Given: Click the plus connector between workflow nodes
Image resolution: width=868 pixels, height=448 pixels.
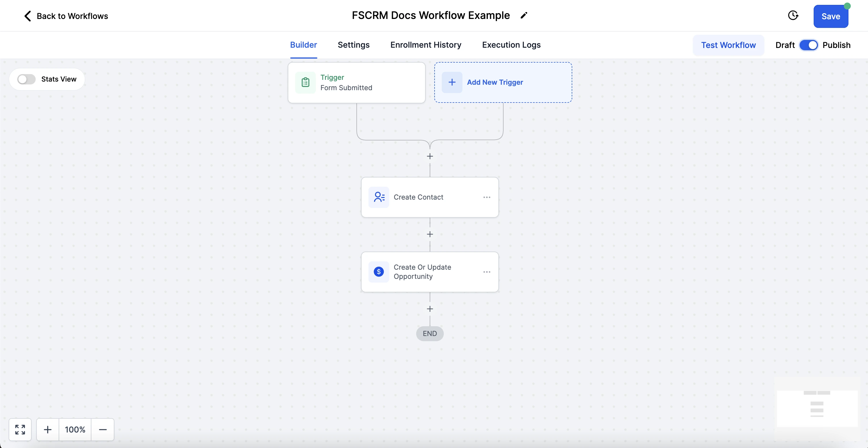Looking at the screenshot, I should pyautogui.click(x=429, y=234).
